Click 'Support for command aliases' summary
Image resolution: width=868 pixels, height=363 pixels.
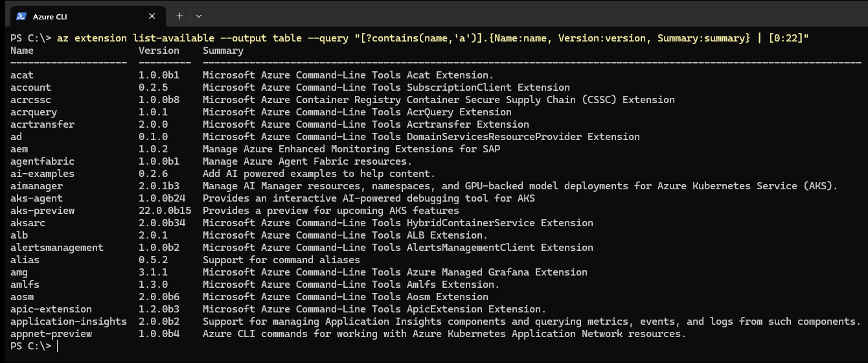[x=281, y=260]
